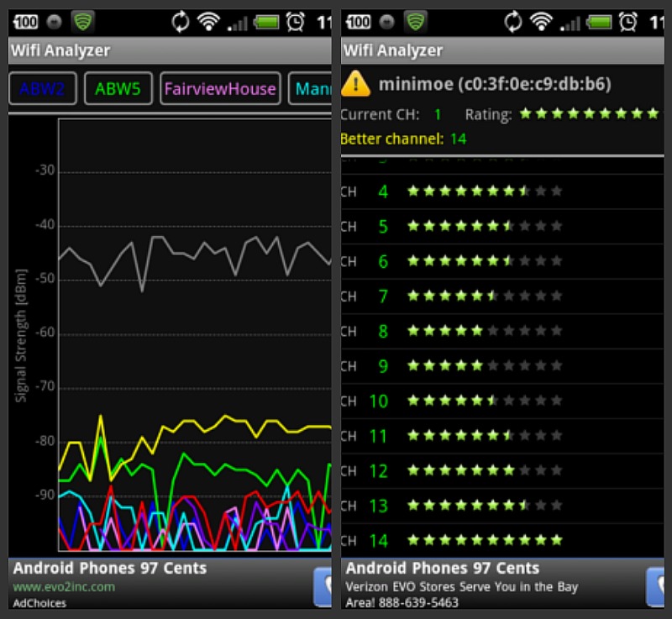Image resolution: width=672 pixels, height=619 pixels.
Task: Tap the current channel Rating stars
Action: pyautogui.click(x=590, y=113)
